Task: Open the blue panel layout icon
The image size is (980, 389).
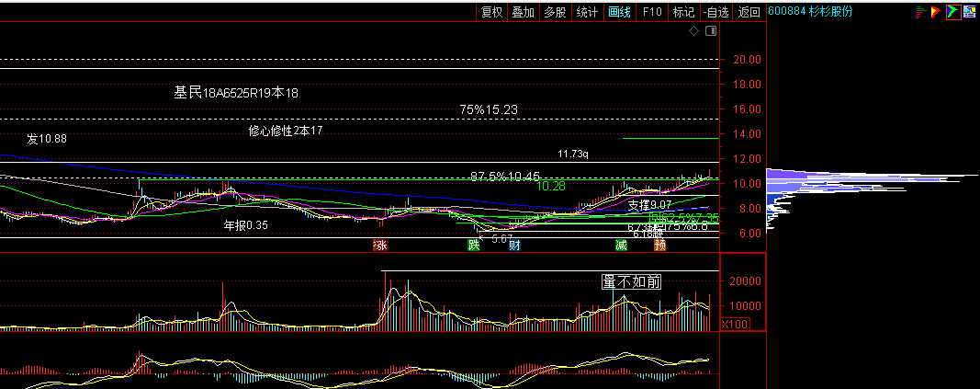Action: point(970,11)
